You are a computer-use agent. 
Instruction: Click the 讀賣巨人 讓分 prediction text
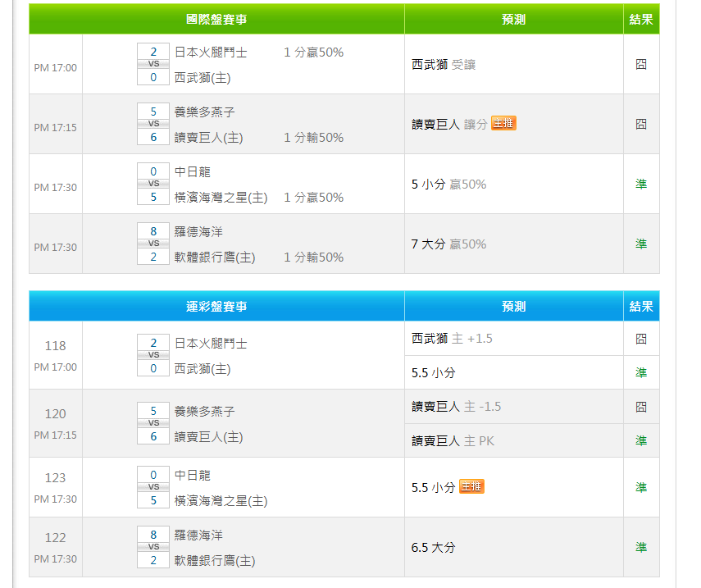tap(449, 124)
